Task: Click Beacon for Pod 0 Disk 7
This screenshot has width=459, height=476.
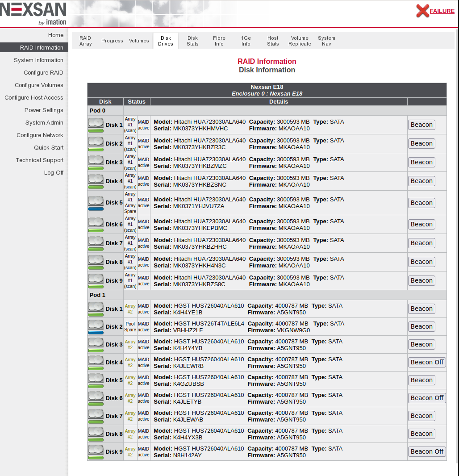Action: click(421, 243)
